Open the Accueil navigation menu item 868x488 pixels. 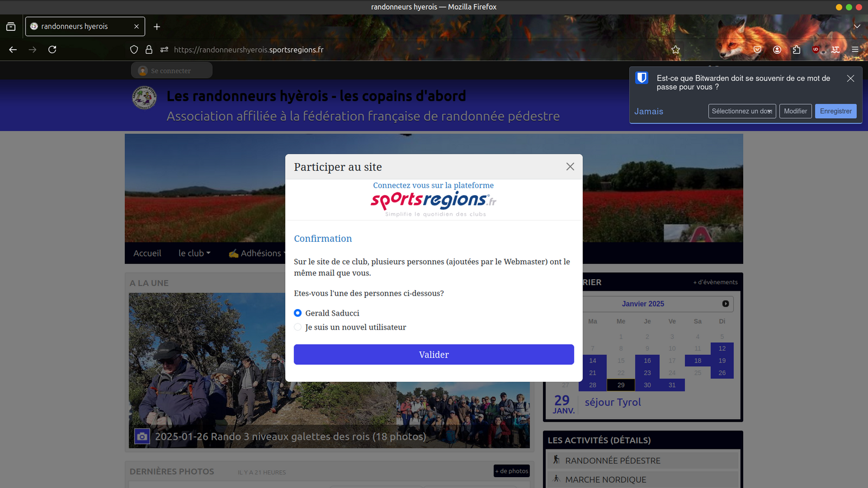pos(147,253)
